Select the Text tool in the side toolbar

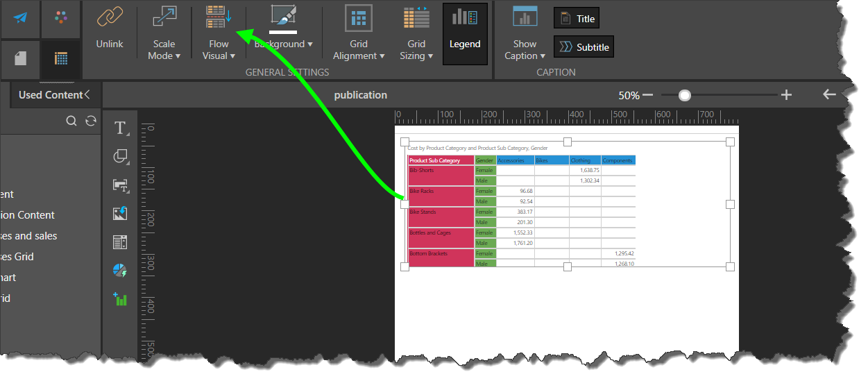(x=121, y=128)
